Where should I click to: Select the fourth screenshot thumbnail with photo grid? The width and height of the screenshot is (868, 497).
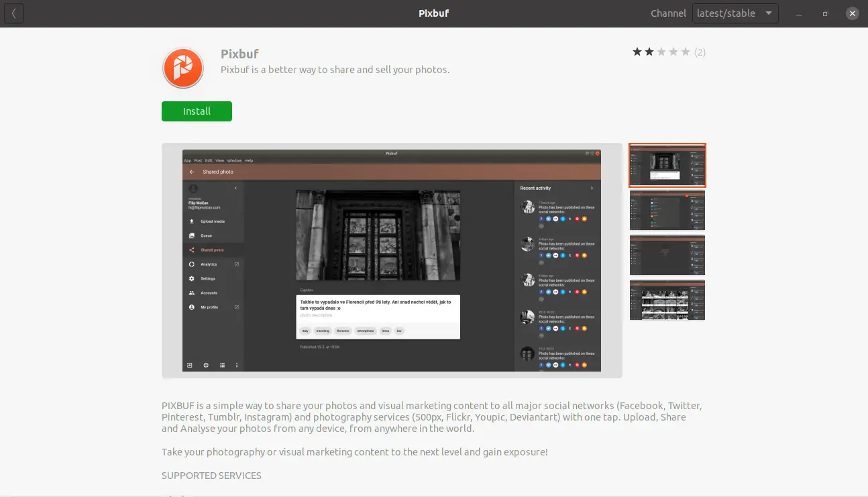click(667, 300)
